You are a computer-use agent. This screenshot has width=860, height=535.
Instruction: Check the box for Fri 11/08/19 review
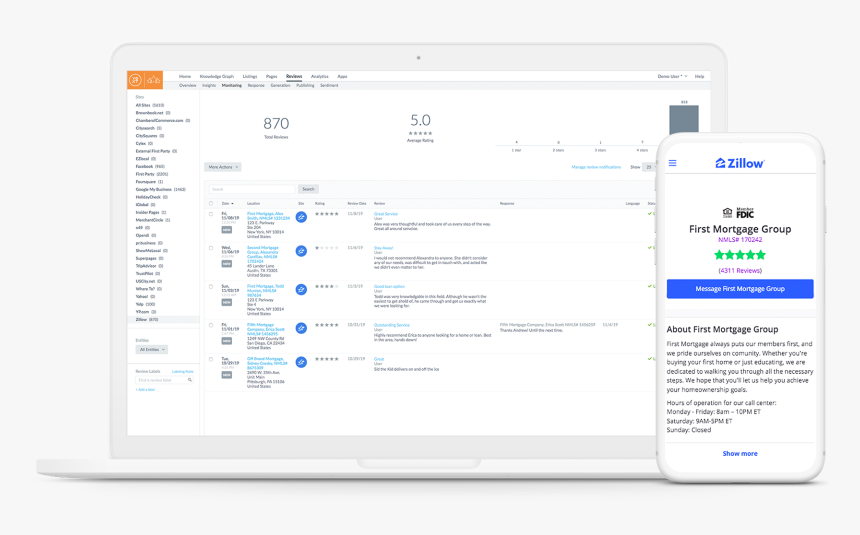tap(211, 214)
